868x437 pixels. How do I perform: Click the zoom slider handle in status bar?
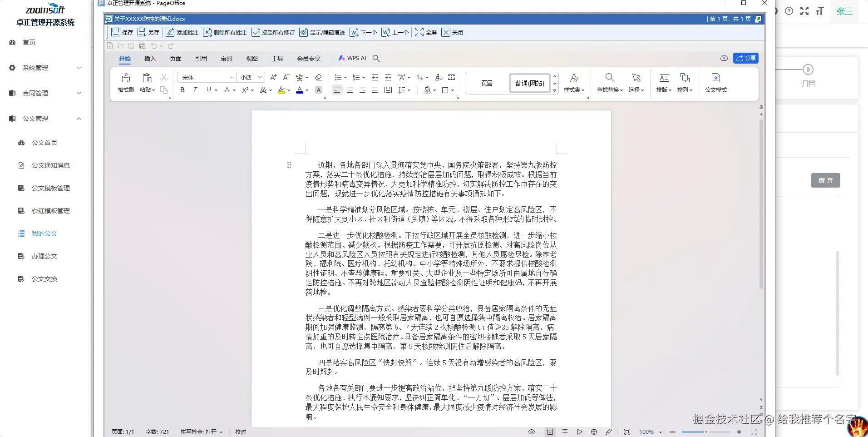(705, 432)
